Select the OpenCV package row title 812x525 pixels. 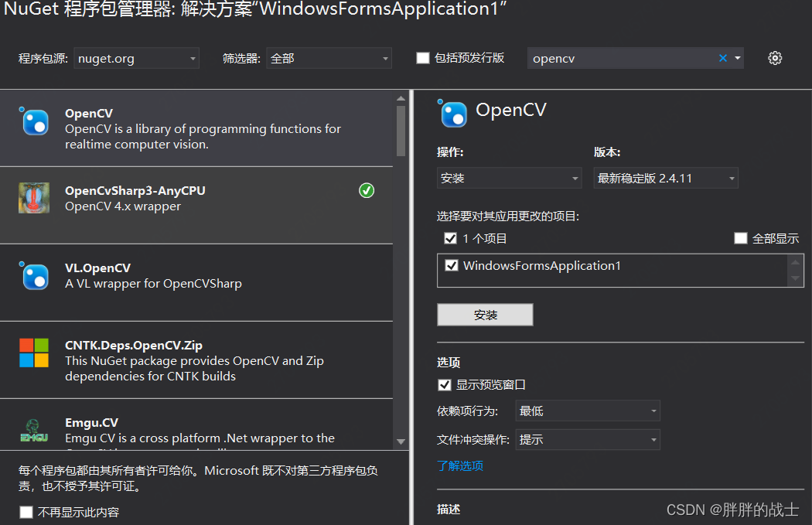89,114
